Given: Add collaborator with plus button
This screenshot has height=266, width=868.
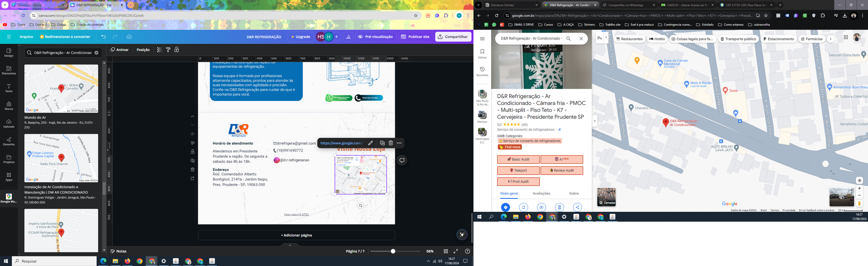Looking at the screenshot, I should 336,37.
